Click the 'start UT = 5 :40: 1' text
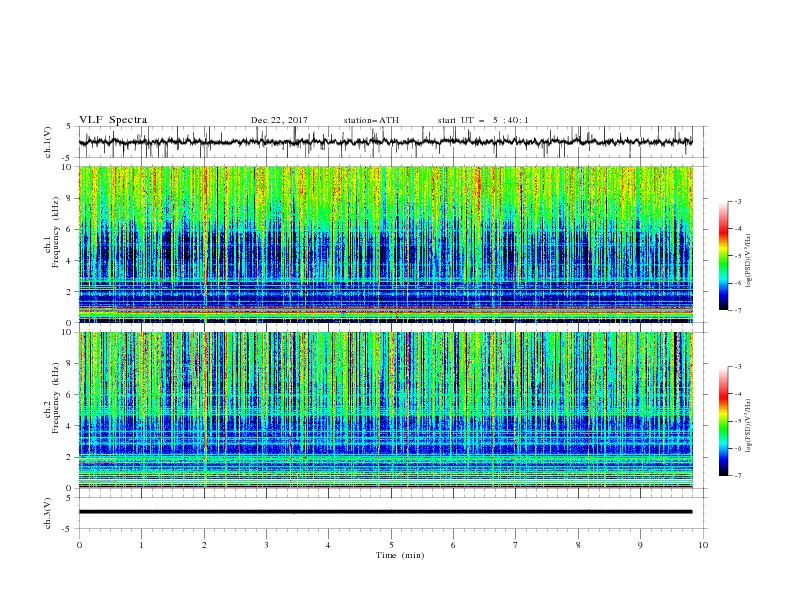Screen dimensions: 792x612 pyautogui.click(x=483, y=120)
